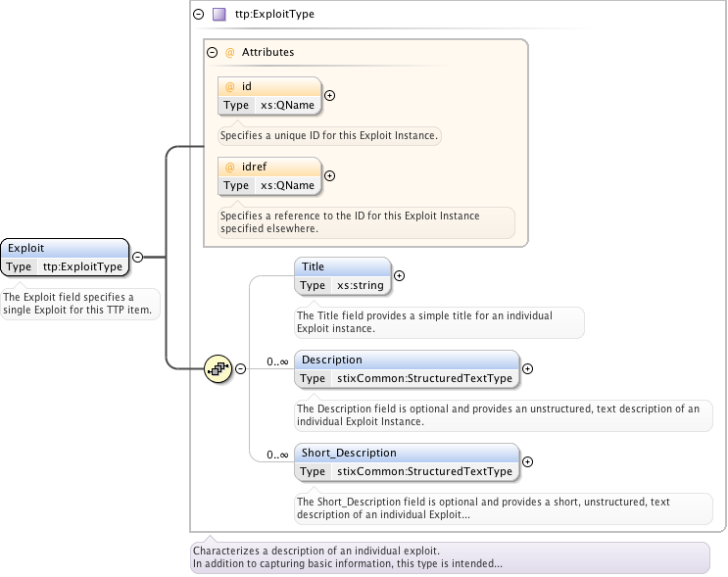Viewport: 728px width, 577px height.
Task: Click the sequence compositor icon
Action: point(218,369)
